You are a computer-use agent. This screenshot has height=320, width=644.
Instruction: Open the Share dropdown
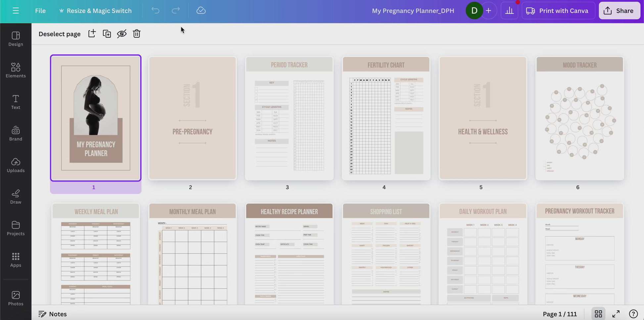pyautogui.click(x=619, y=11)
